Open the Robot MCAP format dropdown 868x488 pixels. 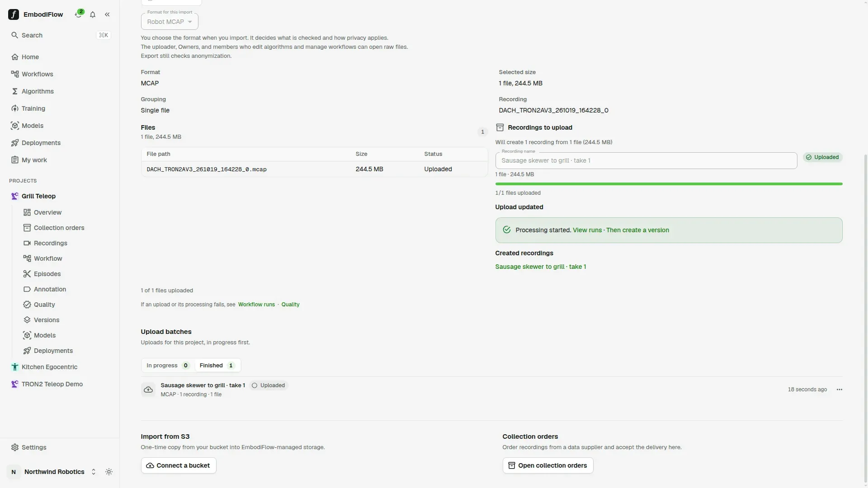click(170, 22)
